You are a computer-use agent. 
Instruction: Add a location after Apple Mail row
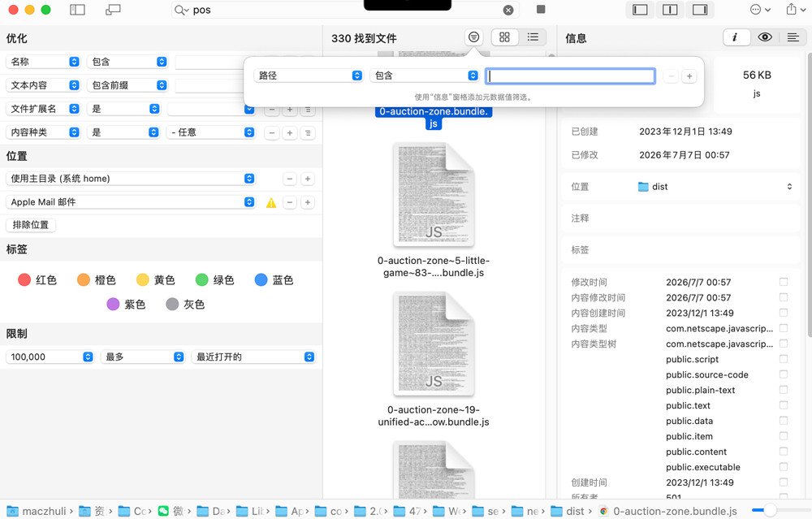(x=308, y=202)
